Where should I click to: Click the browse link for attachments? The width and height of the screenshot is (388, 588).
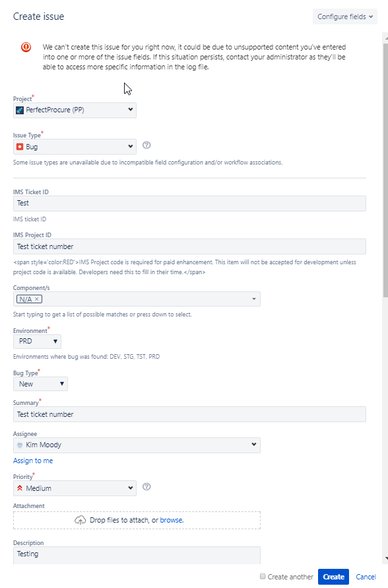172,520
